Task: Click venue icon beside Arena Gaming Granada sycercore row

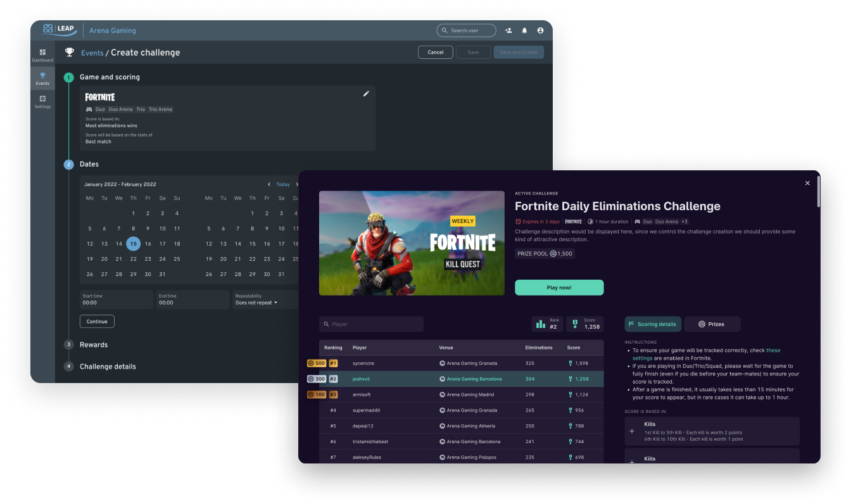Action: [442, 363]
